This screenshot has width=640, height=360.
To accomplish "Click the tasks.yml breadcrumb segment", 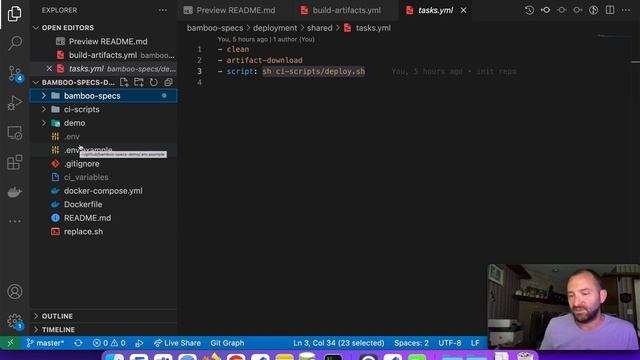I will [x=367, y=28].
